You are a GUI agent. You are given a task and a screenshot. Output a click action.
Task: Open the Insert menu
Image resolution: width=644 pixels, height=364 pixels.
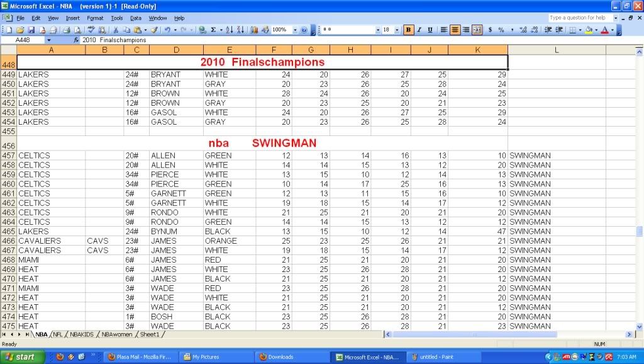pyautogui.click(x=73, y=18)
